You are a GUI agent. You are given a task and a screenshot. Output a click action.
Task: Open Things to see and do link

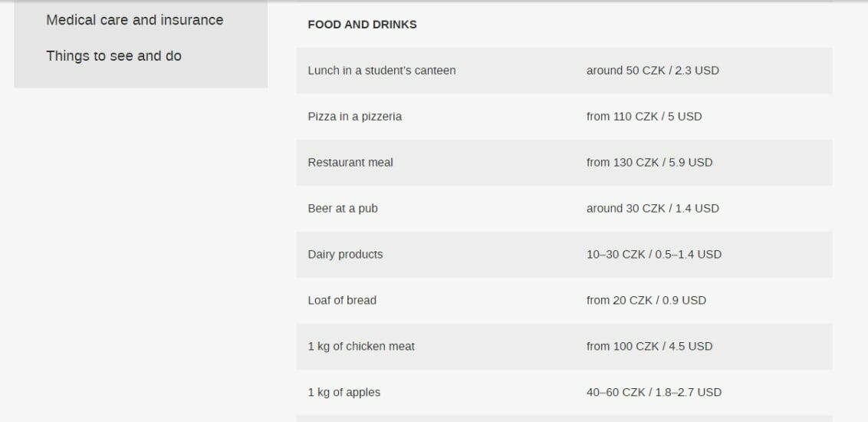[x=113, y=56]
